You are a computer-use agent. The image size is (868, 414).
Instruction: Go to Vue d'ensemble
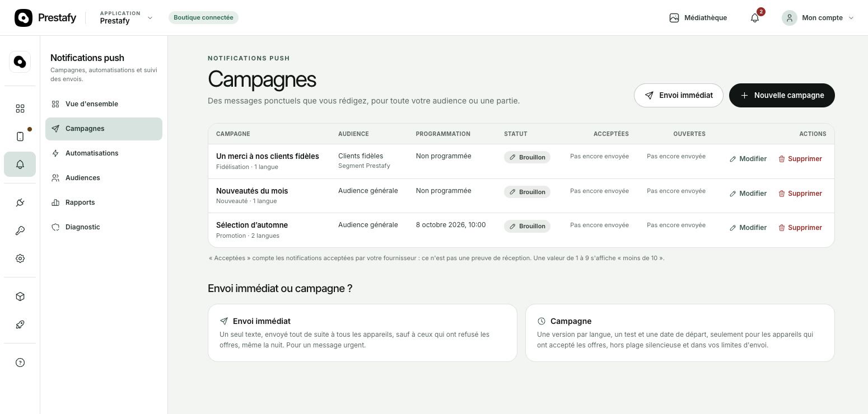pos(104,104)
